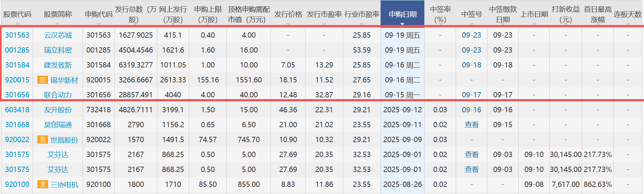Sort by the 行业市盈率 column header
644x194 pixels.
click(362, 14)
